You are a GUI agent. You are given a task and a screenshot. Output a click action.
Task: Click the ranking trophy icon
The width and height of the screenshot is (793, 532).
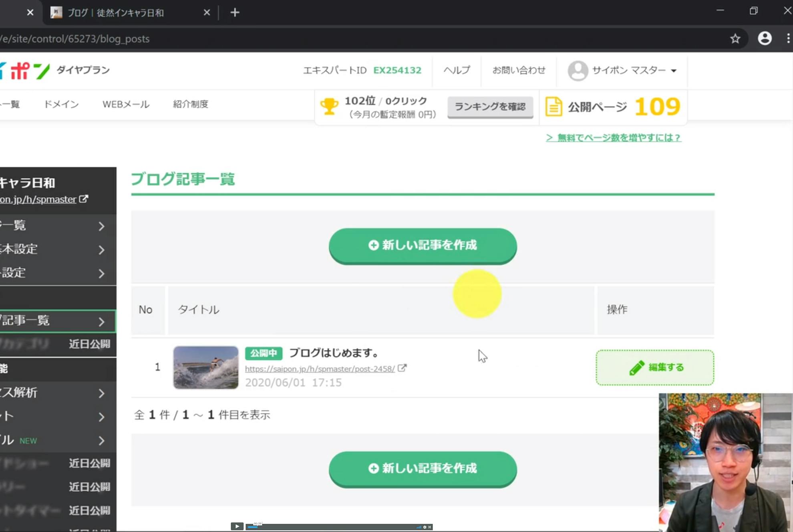pyautogui.click(x=329, y=107)
